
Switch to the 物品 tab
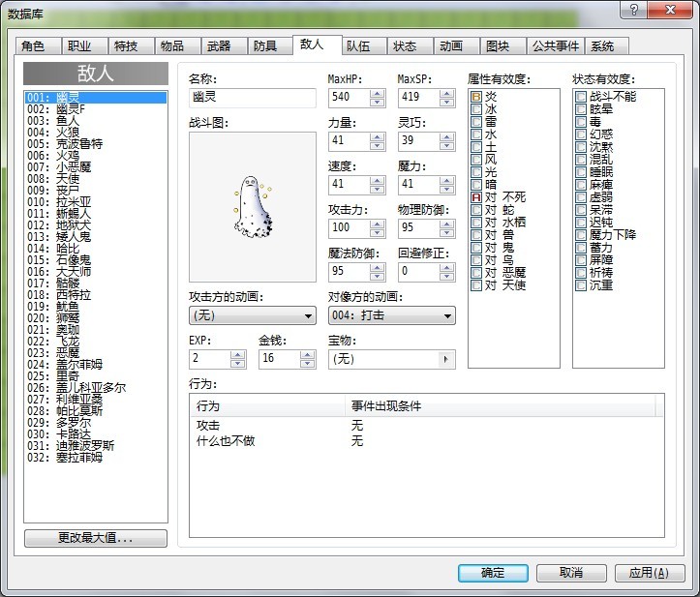pyautogui.click(x=177, y=45)
